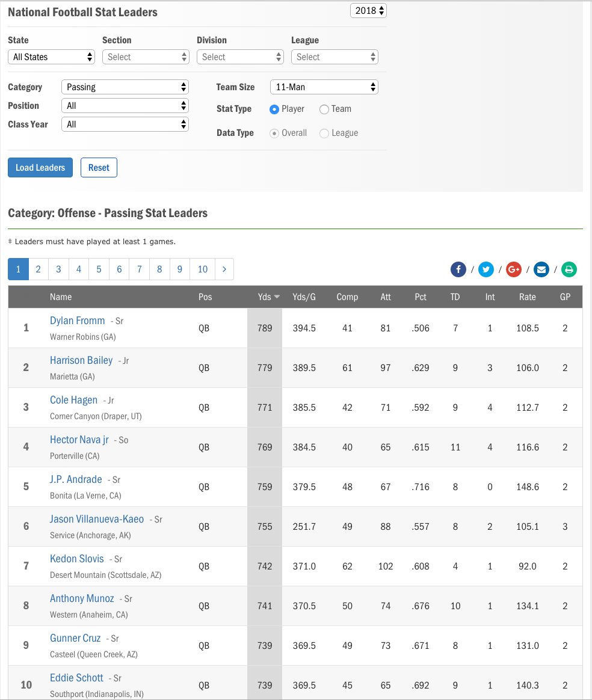The image size is (592, 700).
Task: Open the All States dropdown
Action: tap(51, 57)
